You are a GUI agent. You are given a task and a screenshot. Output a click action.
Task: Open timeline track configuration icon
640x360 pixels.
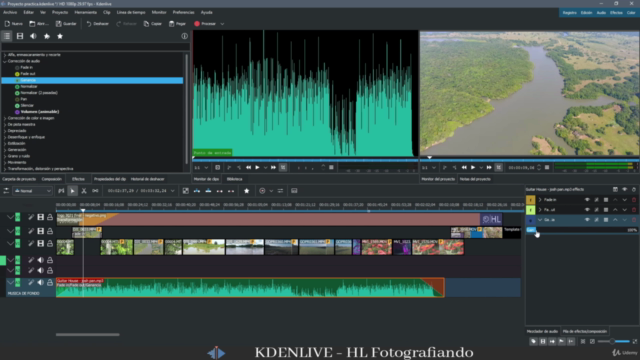6,191
